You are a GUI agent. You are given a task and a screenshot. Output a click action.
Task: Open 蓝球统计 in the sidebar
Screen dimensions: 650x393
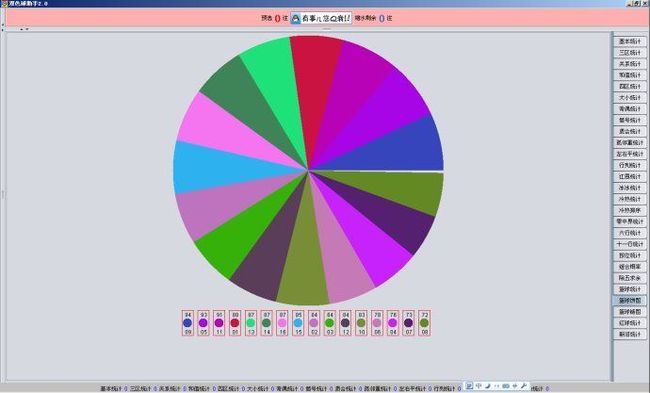click(x=629, y=289)
